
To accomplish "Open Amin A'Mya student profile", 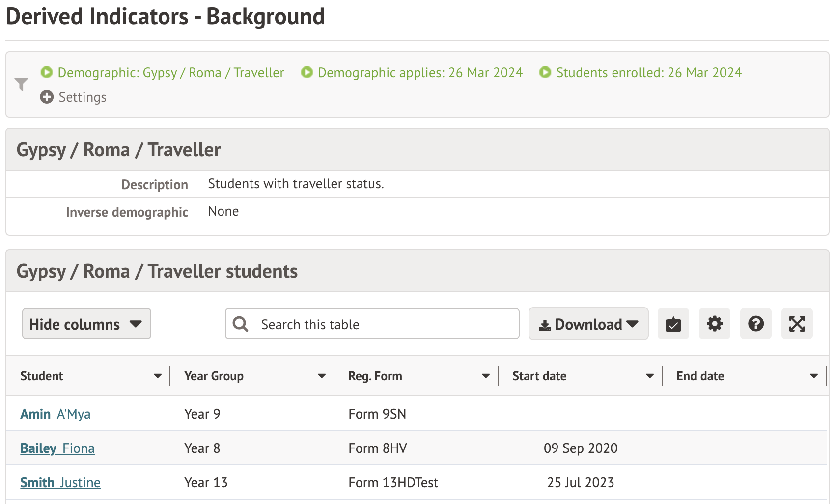I will point(56,414).
